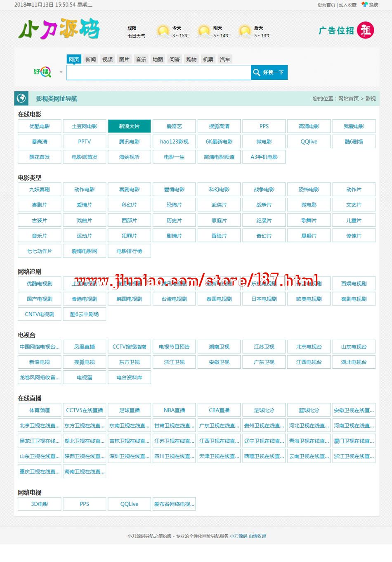Open the 九妖喜剧 link
This screenshot has width=392, height=562.
pyautogui.click(x=40, y=190)
